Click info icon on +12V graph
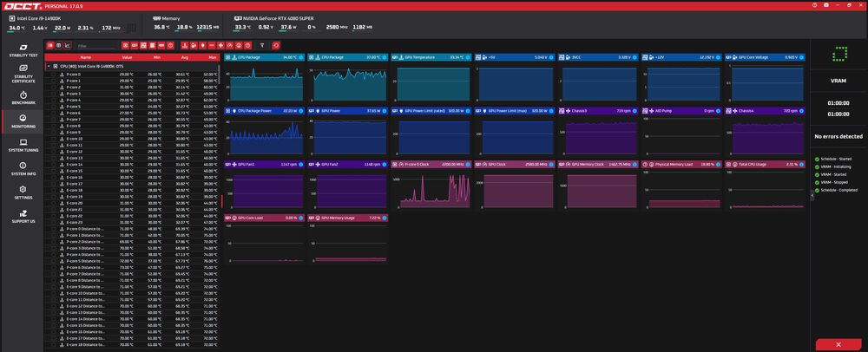Screen dimensions: 868x352 [x=718, y=57]
